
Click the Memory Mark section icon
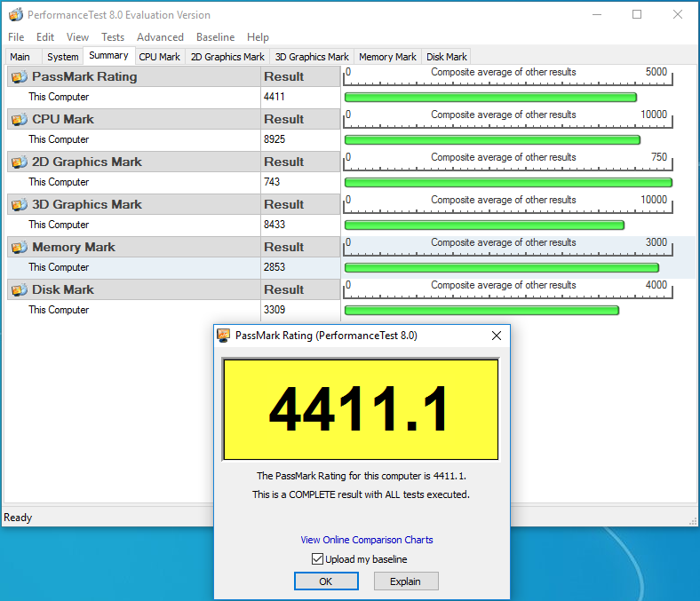coord(20,247)
